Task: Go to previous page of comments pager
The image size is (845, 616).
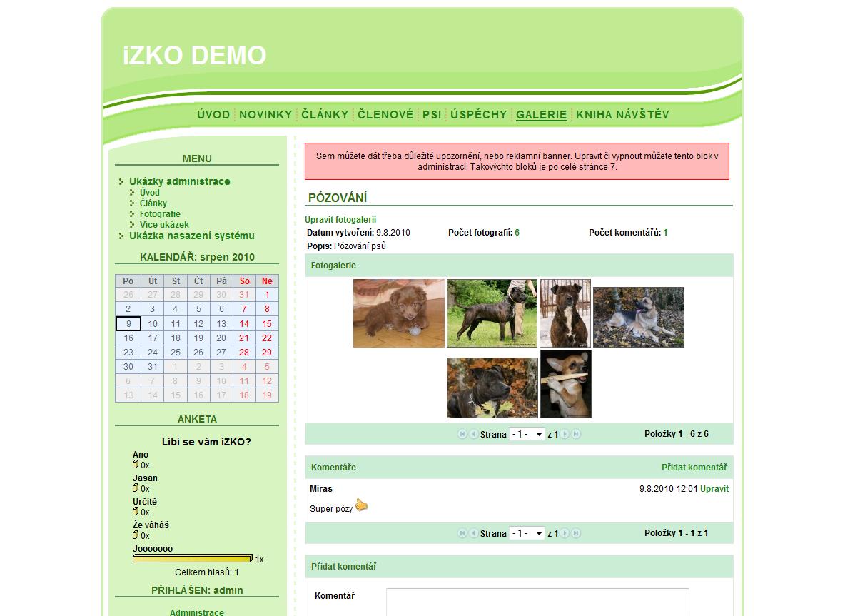Action: pyautogui.click(x=474, y=533)
